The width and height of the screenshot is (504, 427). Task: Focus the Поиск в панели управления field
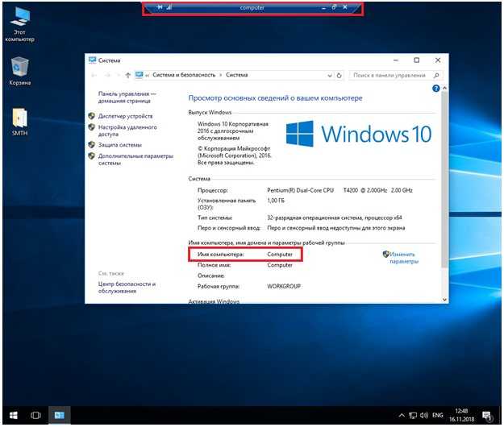pyautogui.click(x=395, y=75)
